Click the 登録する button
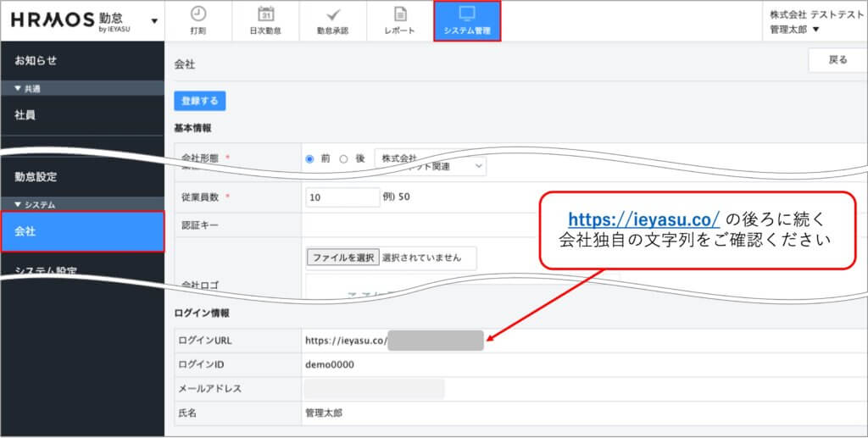Image resolution: width=868 pixels, height=438 pixels. pos(200,101)
